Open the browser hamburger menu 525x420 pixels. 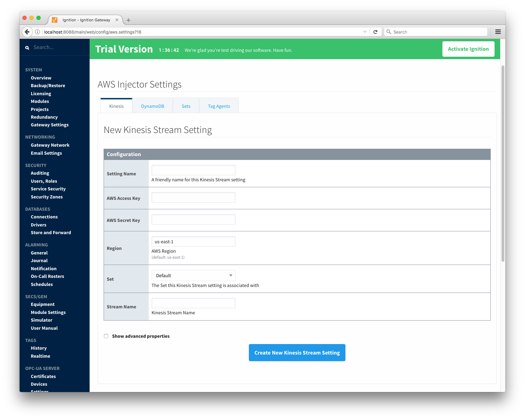(x=498, y=32)
